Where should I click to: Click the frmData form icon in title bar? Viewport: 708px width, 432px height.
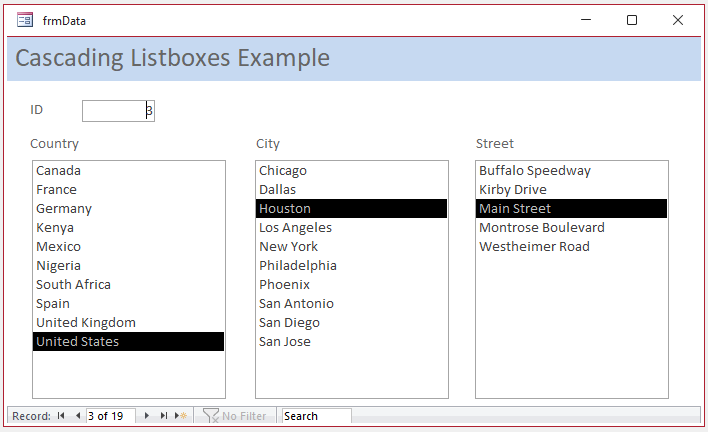coord(25,20)
